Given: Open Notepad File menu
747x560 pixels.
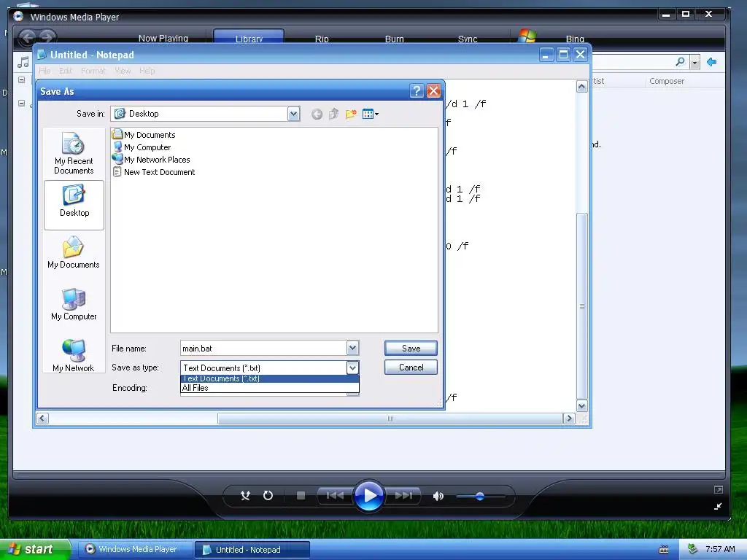Looking at the screenshot, I should coord(44,71).
